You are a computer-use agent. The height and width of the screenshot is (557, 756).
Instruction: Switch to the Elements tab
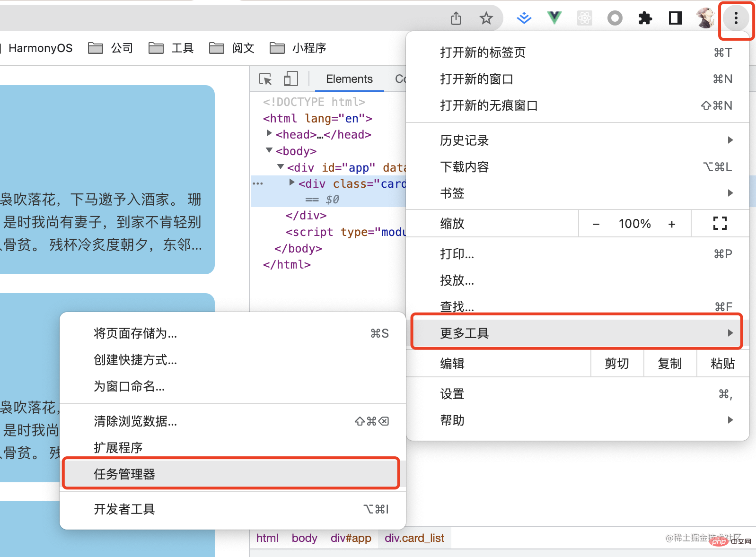coord(349,79)
